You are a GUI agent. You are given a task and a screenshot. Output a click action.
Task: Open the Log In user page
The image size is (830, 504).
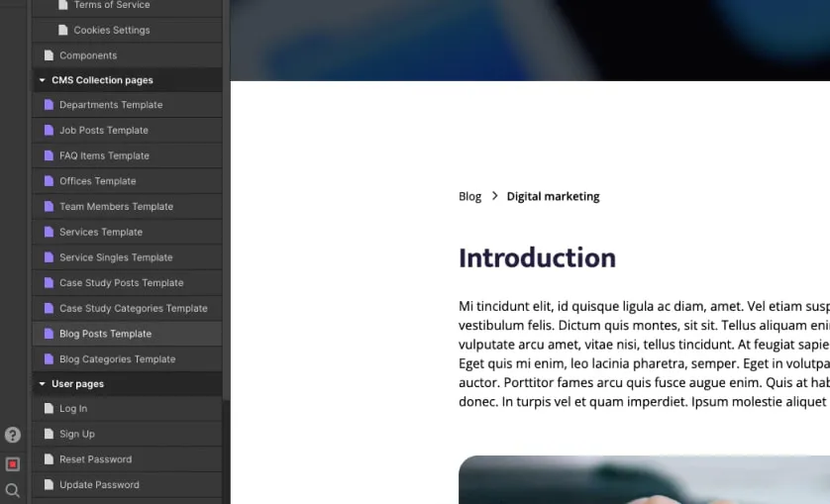[127, 409]
